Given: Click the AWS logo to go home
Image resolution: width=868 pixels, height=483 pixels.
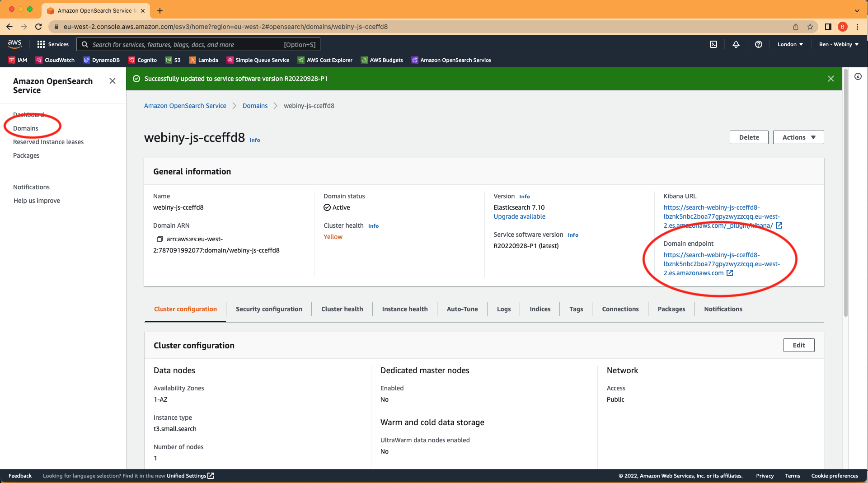Looking at the screenshot, I should [14, 44].
